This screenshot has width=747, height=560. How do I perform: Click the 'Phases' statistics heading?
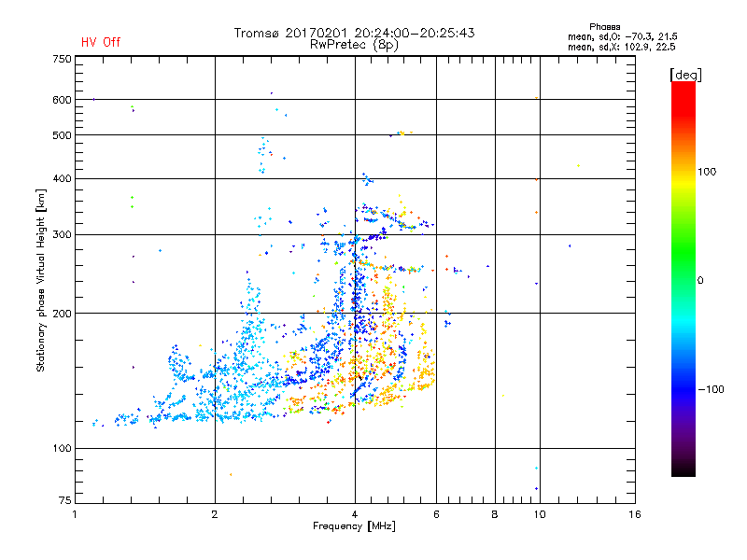[x=604, y=27]
